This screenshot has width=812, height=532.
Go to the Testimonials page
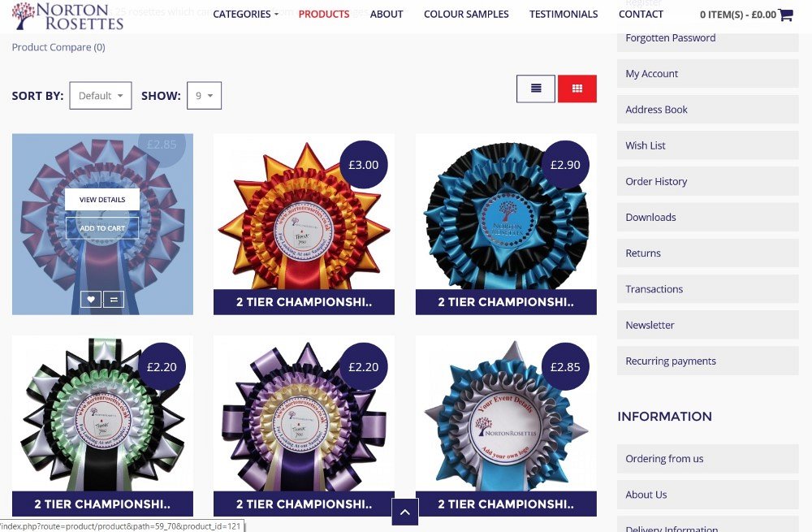point(564,14)
